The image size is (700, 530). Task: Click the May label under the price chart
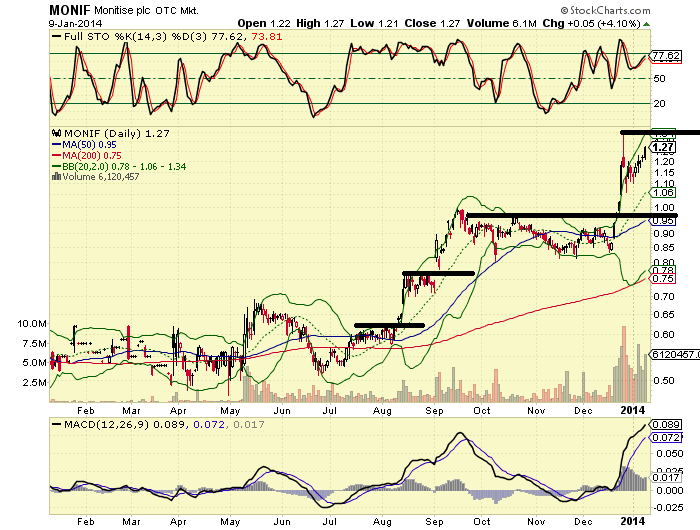[230, 410]
